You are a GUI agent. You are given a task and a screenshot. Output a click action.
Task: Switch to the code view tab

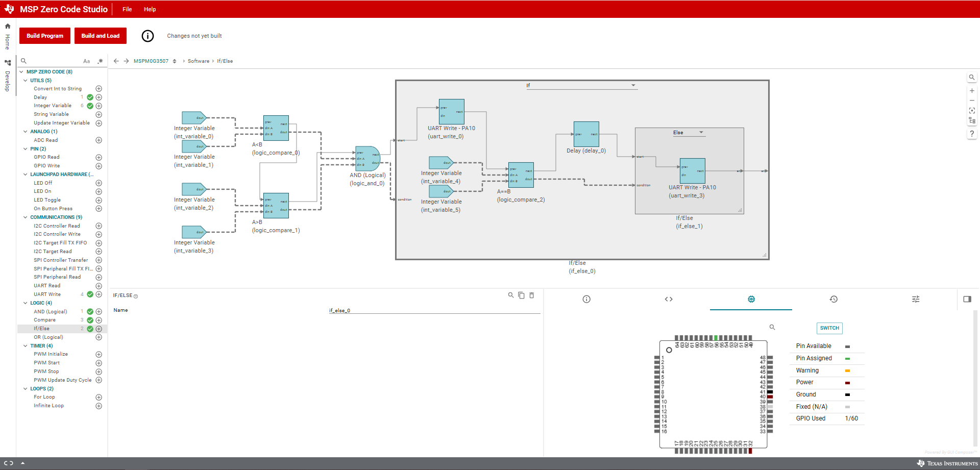point(669,299)
